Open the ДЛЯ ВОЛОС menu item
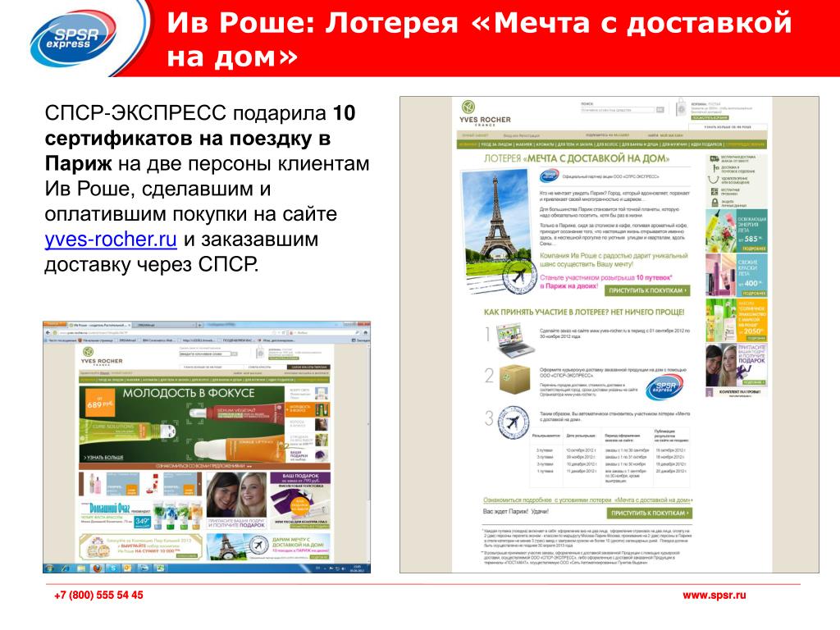This screenshot has width=840, height=630. [x=607, y=144]
